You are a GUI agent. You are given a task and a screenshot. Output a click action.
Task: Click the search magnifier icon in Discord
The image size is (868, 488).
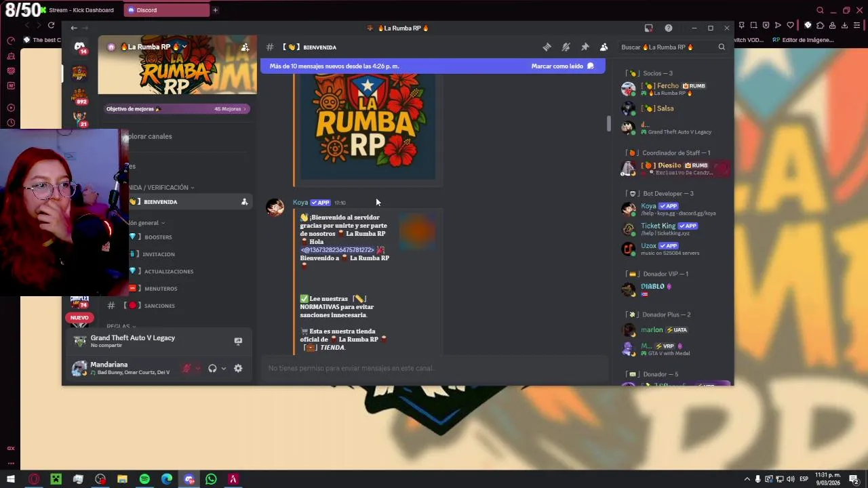point(722,47)
